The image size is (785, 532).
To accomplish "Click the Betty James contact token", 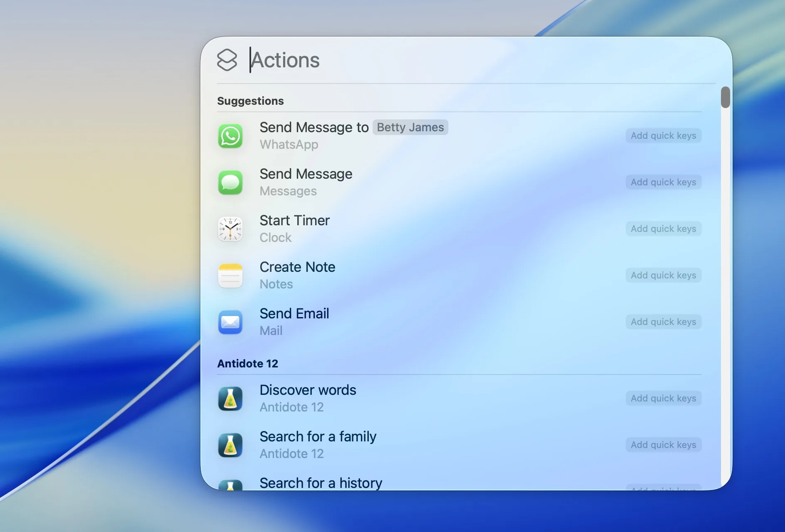I will (410, 128).
